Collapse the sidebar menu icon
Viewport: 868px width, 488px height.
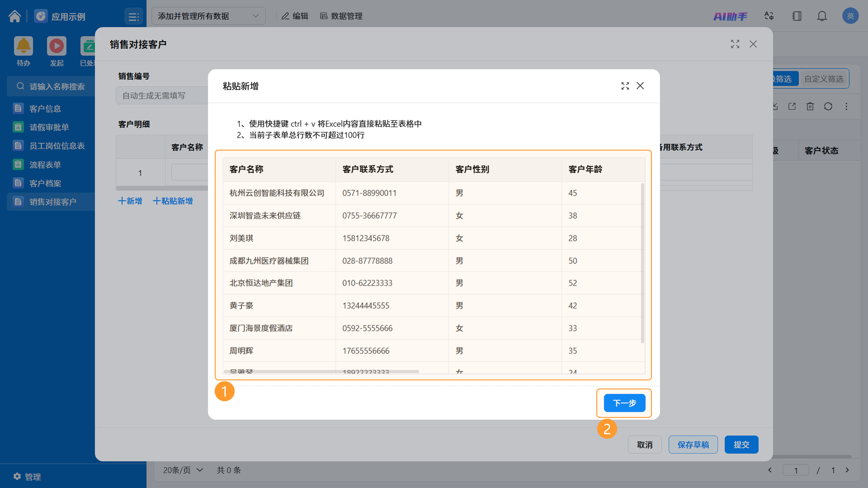(x=133, y=16)
